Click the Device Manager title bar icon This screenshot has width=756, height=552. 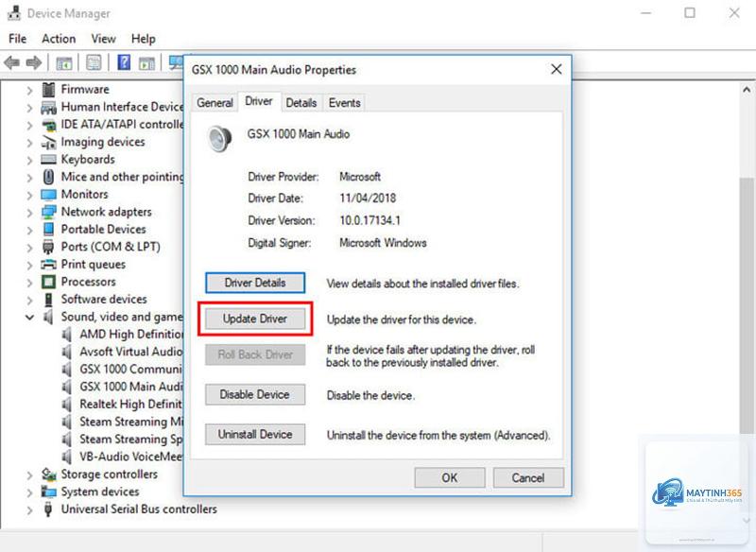coord(14,13)
